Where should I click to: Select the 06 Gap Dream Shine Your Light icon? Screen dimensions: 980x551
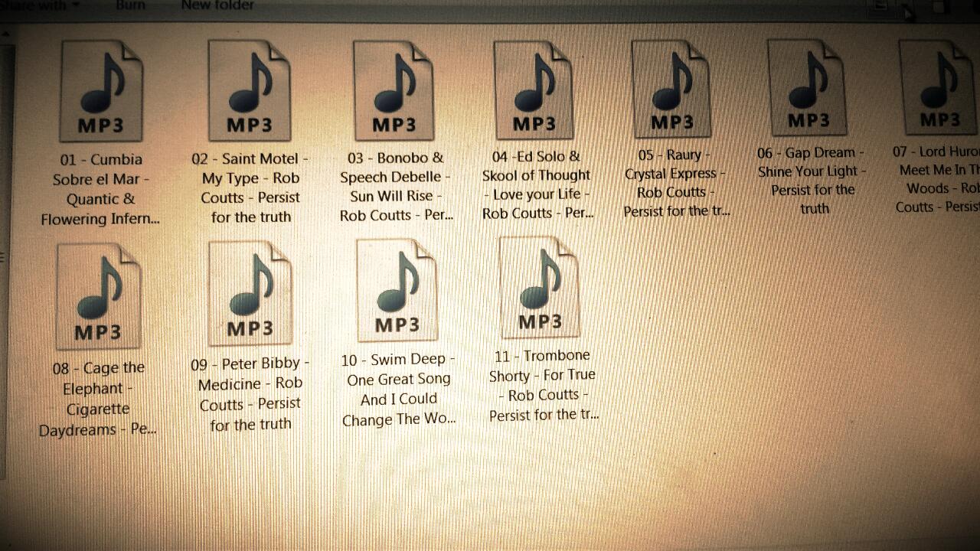coord(807,87)
